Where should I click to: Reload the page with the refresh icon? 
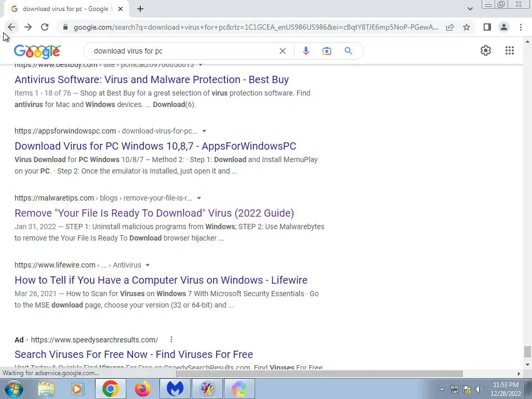coord(45,27)
